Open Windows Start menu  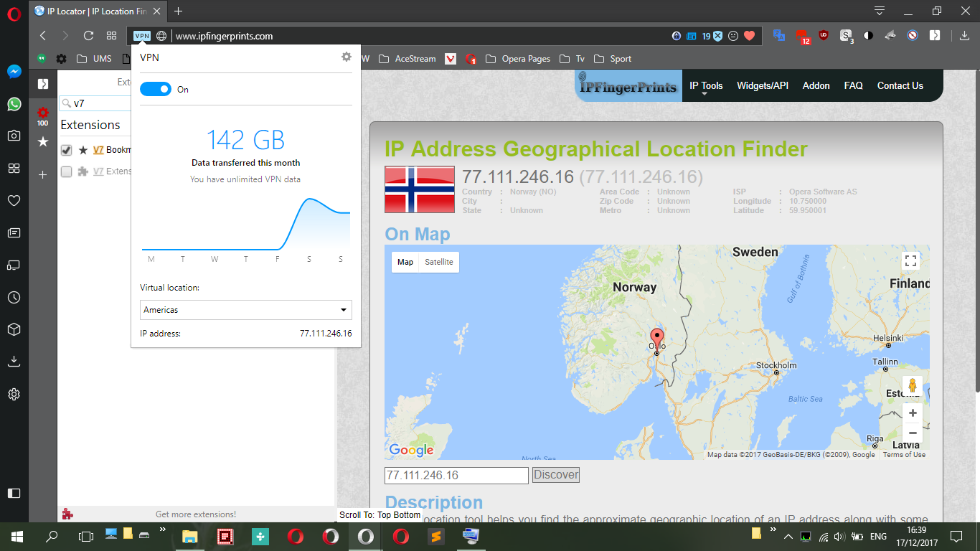pyautogui.click(x=17, y=536)
